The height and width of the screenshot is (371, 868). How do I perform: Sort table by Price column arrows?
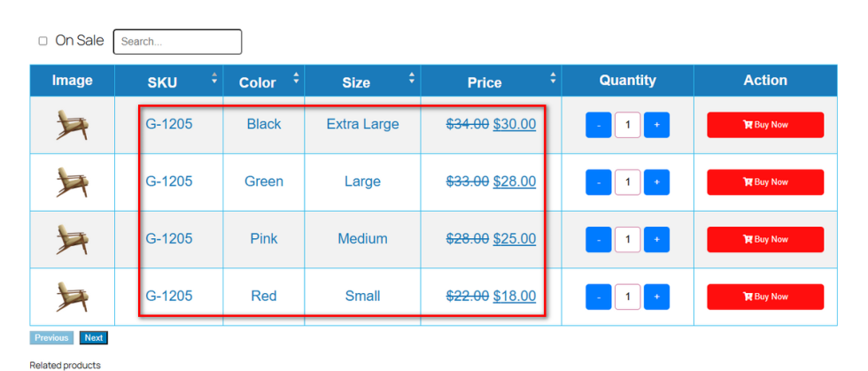point(553,80)
